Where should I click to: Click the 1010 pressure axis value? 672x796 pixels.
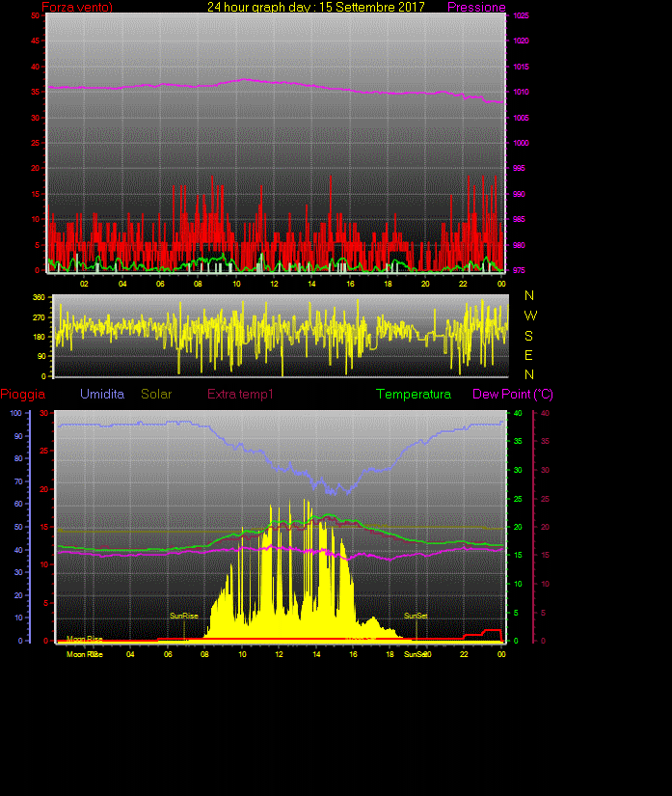point(521,92)
